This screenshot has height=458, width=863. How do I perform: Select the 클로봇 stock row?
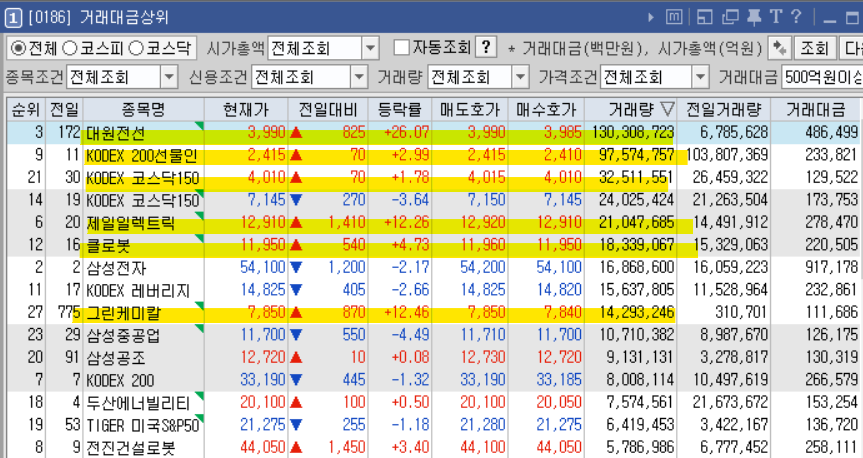click(x=435, y=245)
